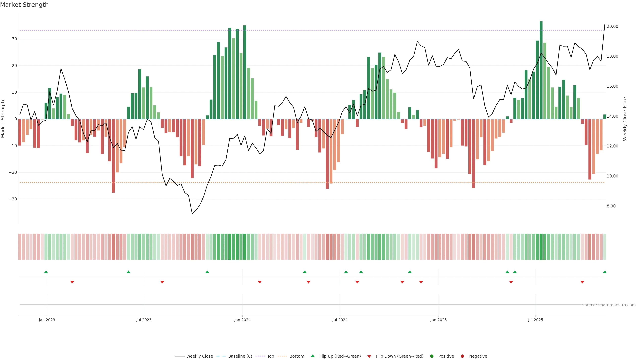The height and width of the screenshot is (362, 644).
Task: Click the Flip Up green triangle legend icon
Action: click(x=312, y=356)
